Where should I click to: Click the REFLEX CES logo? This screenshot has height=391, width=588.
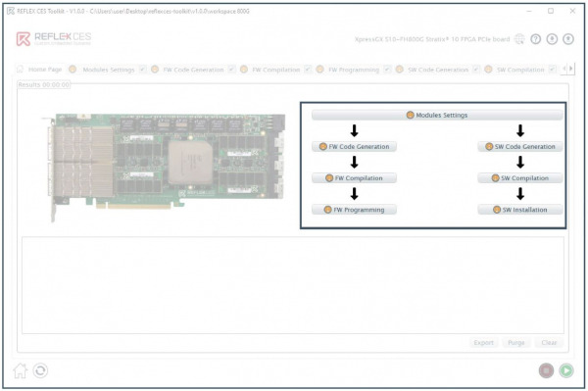coord(54,38)
